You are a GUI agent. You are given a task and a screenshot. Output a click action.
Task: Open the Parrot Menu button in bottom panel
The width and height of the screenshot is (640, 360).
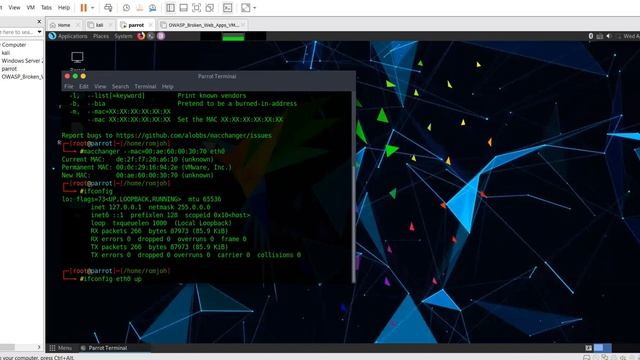coord(60,348)
